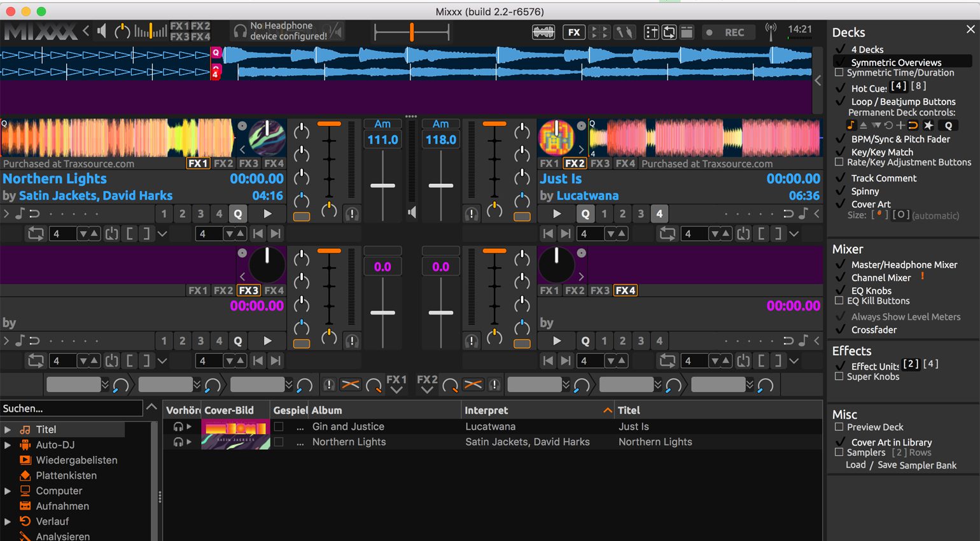Click loop-in bracket on Northern Lights deck
Image resolution: width=980 pixels, height=541 pixels.
coord(129,234)
